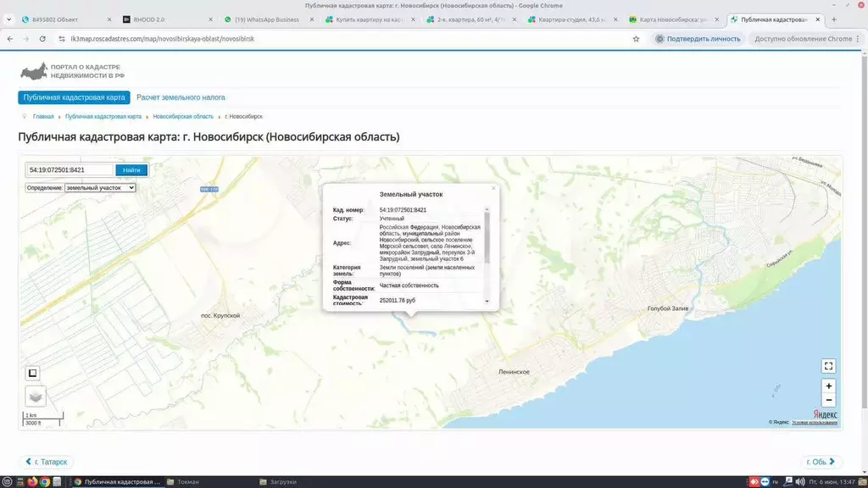Click the 'Ленинское' map label
The image size is (868, 488).
tap(514, 372)
